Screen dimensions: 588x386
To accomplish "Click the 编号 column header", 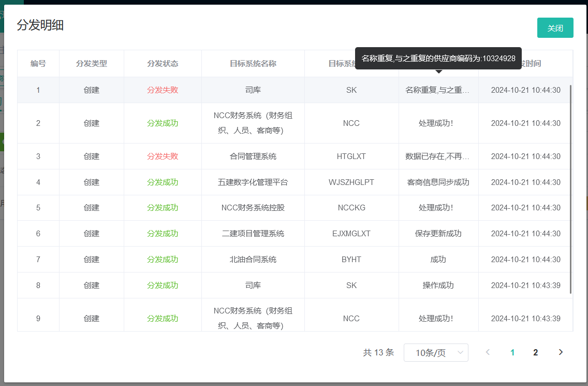I will (x=38, y=64).
